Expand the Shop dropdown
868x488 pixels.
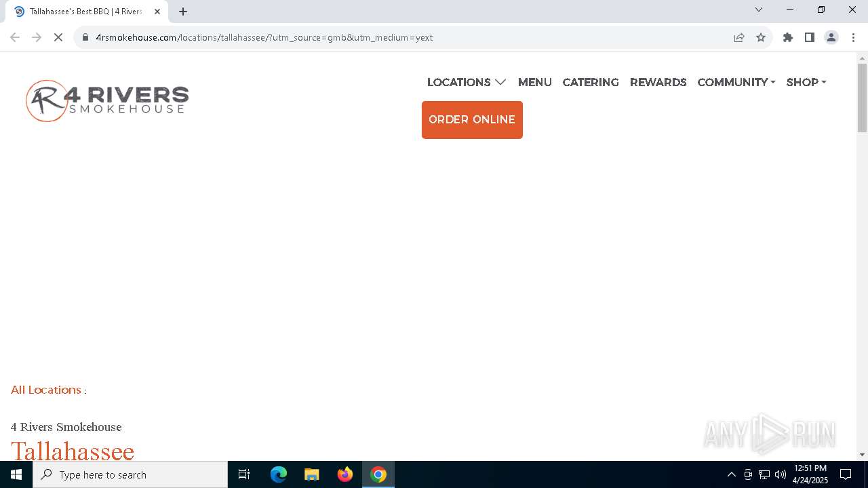click(806, 82)
